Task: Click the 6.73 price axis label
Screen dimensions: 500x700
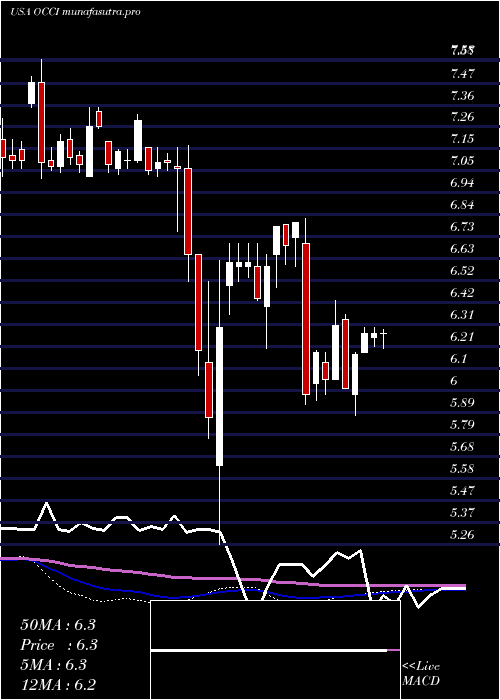Action: (x=463, y=227)
